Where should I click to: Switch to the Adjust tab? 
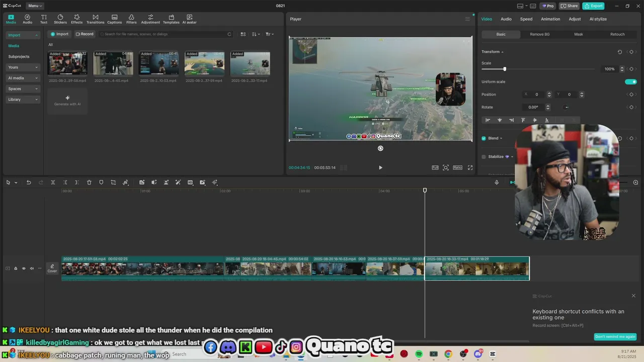[575, 19]
